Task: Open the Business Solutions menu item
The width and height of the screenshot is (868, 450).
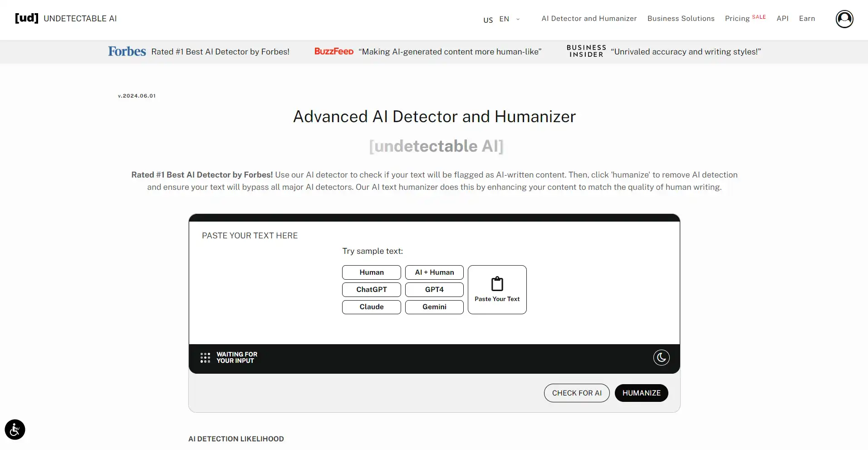Action: pos(681,19)
